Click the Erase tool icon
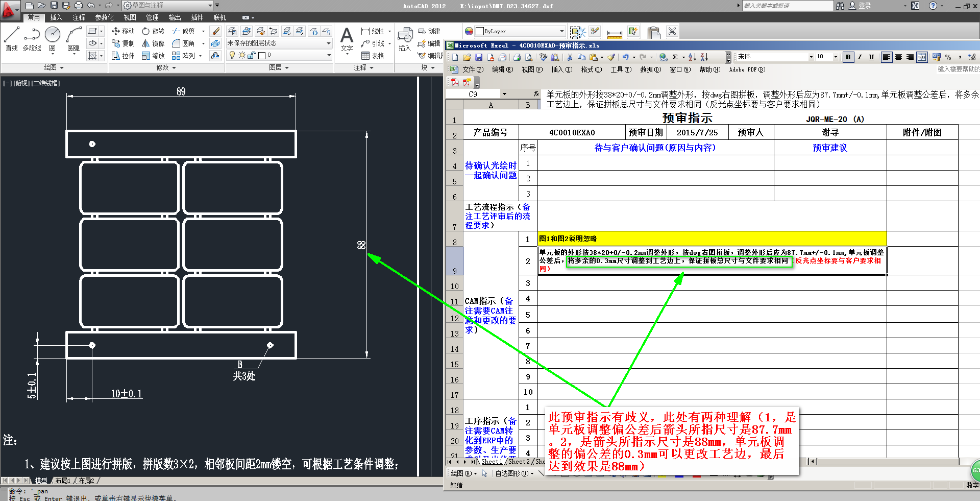The width and height of the screenshot is (980, 501). [215, 31]
